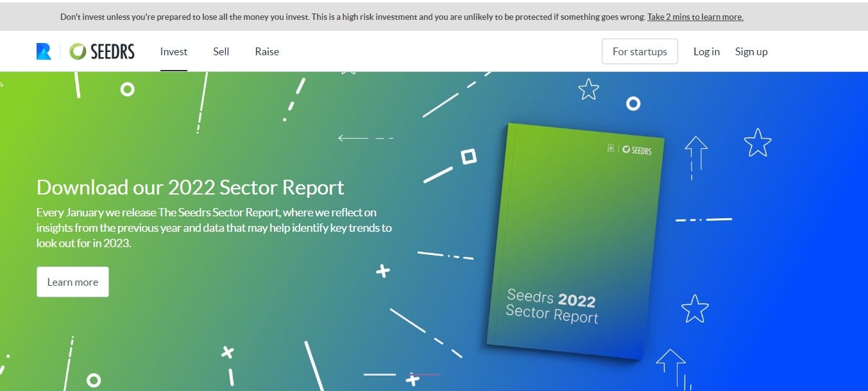Open the Sell menu item
This screenshot has width=868, height=391.
tap(221, 51)
